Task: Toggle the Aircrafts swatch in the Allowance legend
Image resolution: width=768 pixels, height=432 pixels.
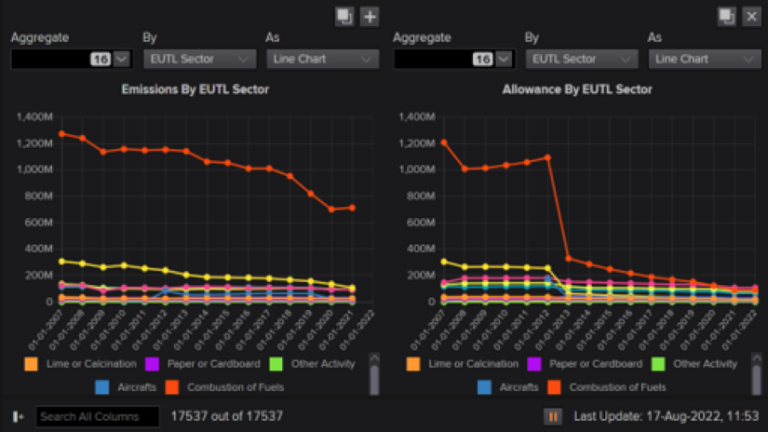Action: 484,387
